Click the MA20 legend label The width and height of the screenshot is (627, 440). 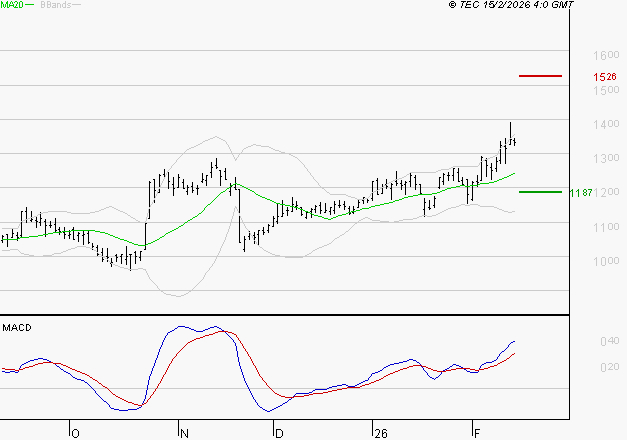click(12, 5)
